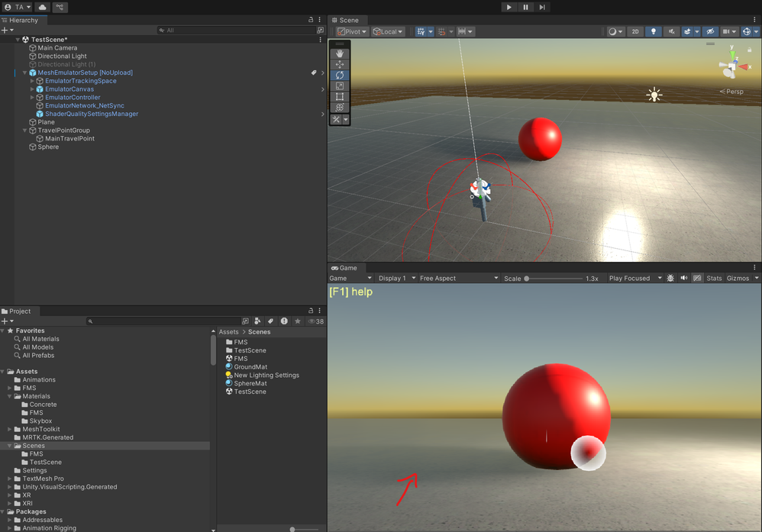The width and height of the screenshot is (762, 532).
Task: Click the Persp projection label
Action: [x=734, y=92]
